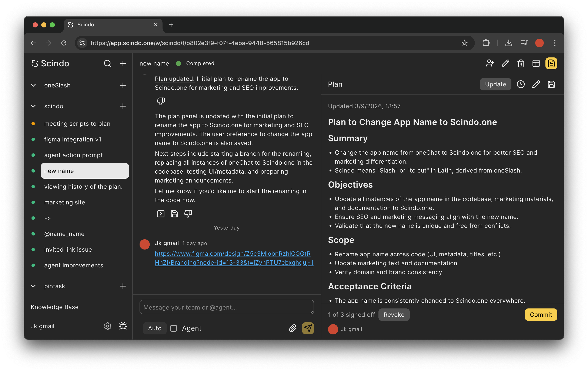Click the search icon in sidebar
Image resolution: width=588 pixels, height=371 pixels.
click(x=107, y=64)
